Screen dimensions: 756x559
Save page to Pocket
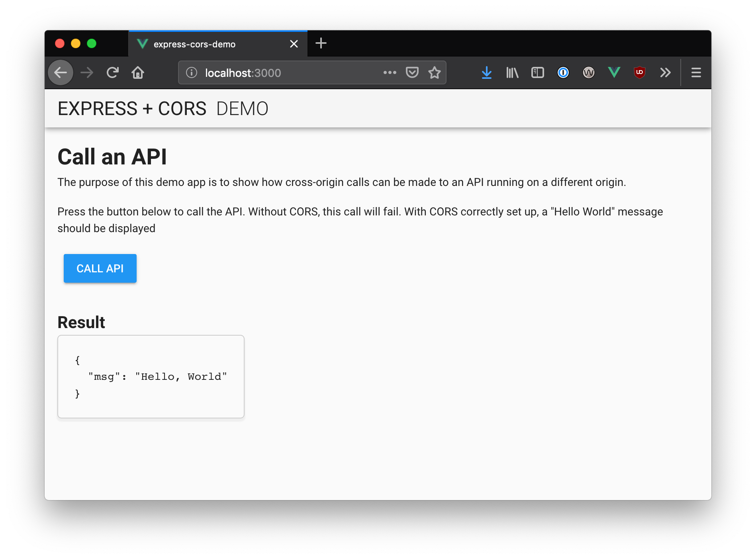click(412, 73)
